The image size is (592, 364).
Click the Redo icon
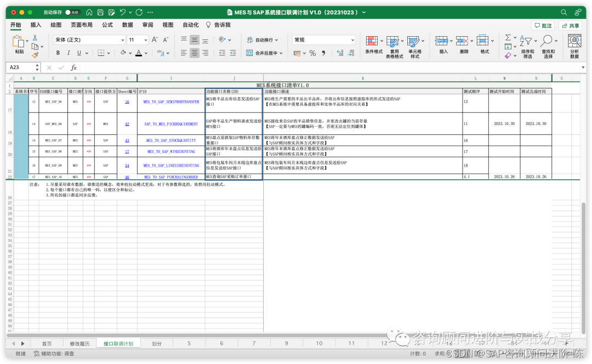tap(139, 13)
